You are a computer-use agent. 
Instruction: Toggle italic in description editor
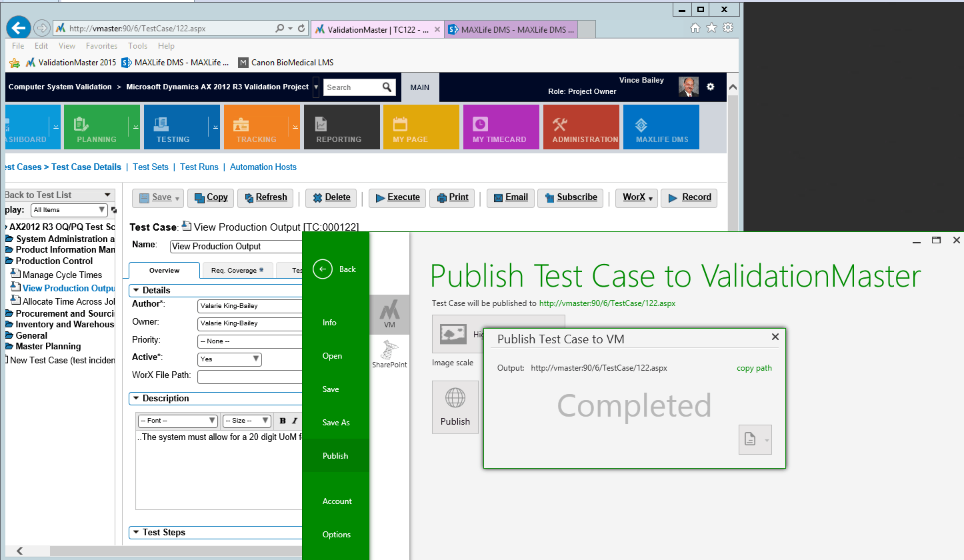(294, 421)
